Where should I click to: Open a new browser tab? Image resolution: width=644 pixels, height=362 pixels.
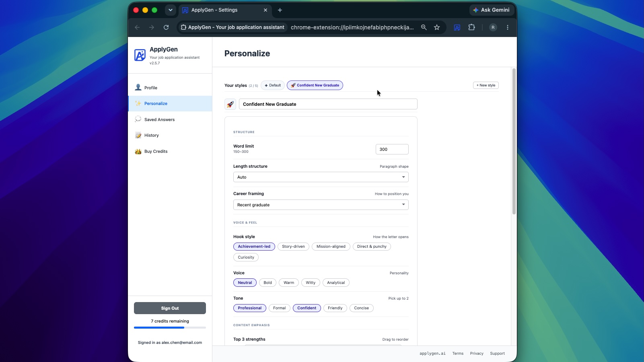click(x=280, y=10)
